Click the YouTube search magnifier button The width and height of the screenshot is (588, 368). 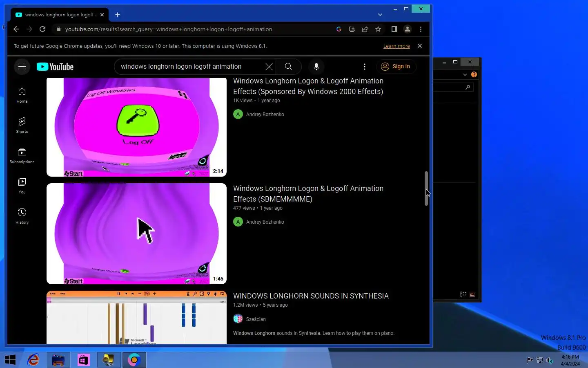288,67
